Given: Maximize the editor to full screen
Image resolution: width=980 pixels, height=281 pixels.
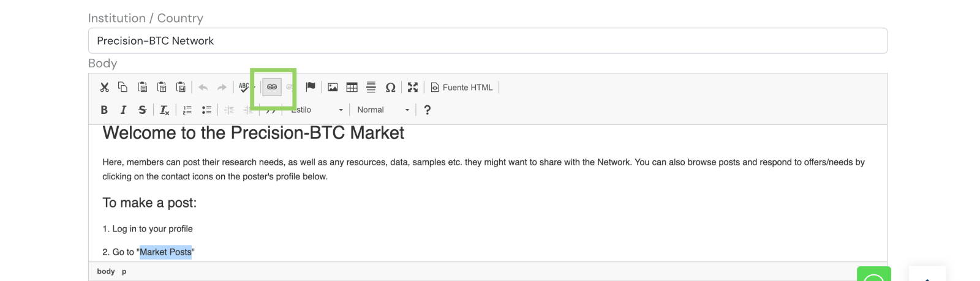Looking at the screenshot, I should pyautogui.click(x=413, y=88).
